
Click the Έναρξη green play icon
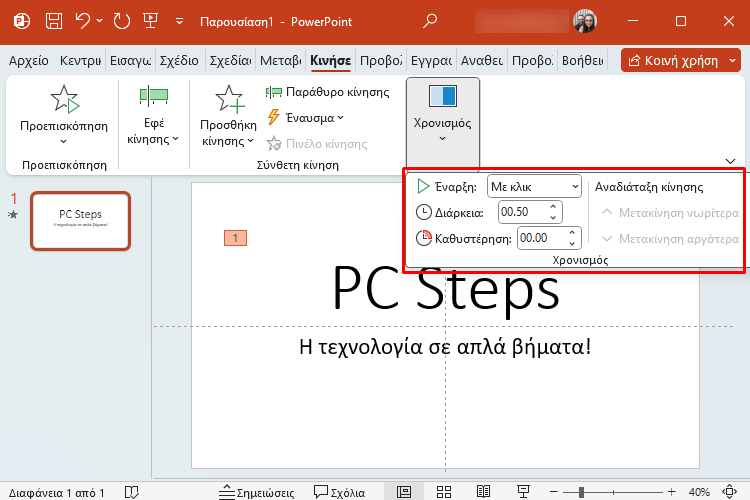[x=423, y=186]
